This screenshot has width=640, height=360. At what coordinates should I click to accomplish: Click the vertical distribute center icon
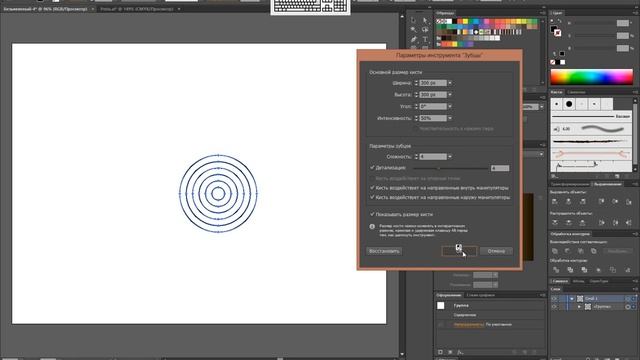569,222
